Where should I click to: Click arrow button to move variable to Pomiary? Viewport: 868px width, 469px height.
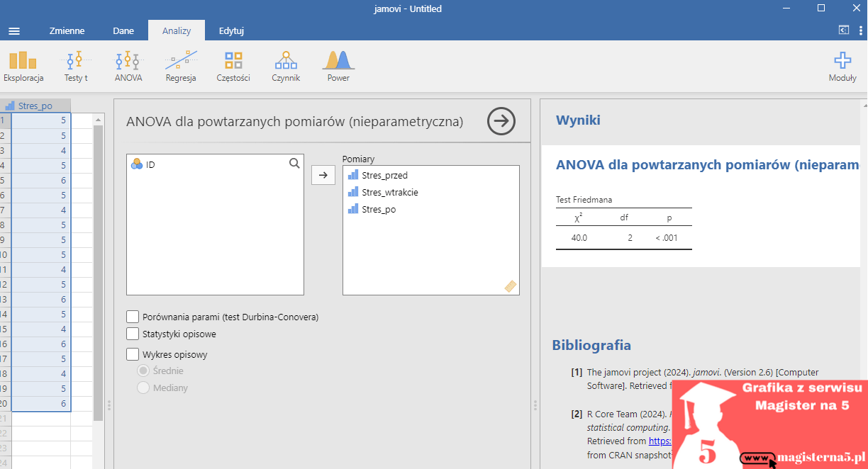pos(323,175)
